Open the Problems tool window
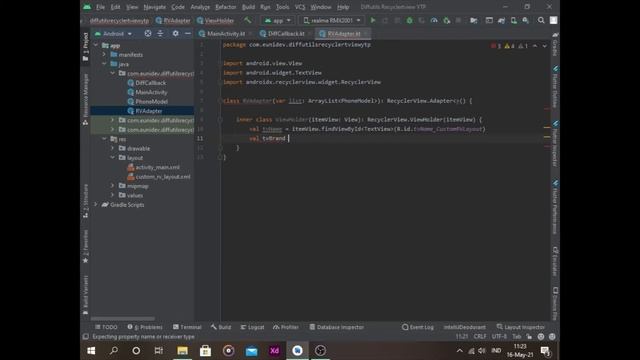The width and height of the screenshot is (640, 360). point(145,327)
